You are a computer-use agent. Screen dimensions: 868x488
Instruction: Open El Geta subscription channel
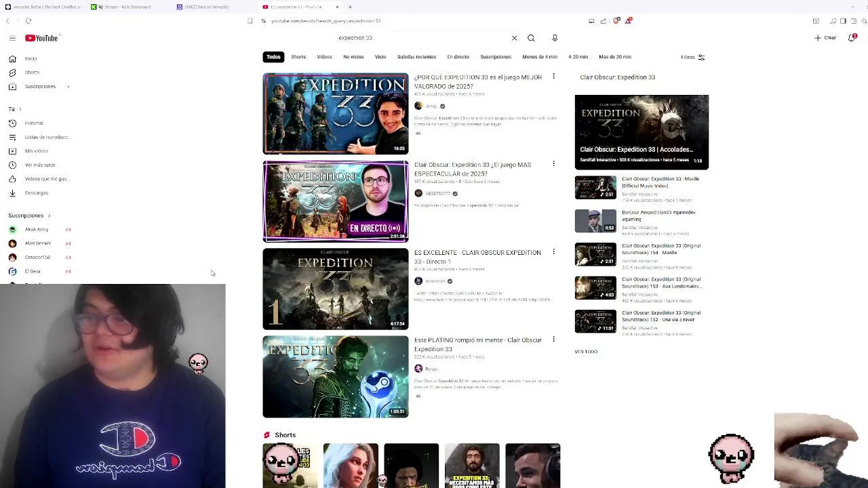(33, 272)
